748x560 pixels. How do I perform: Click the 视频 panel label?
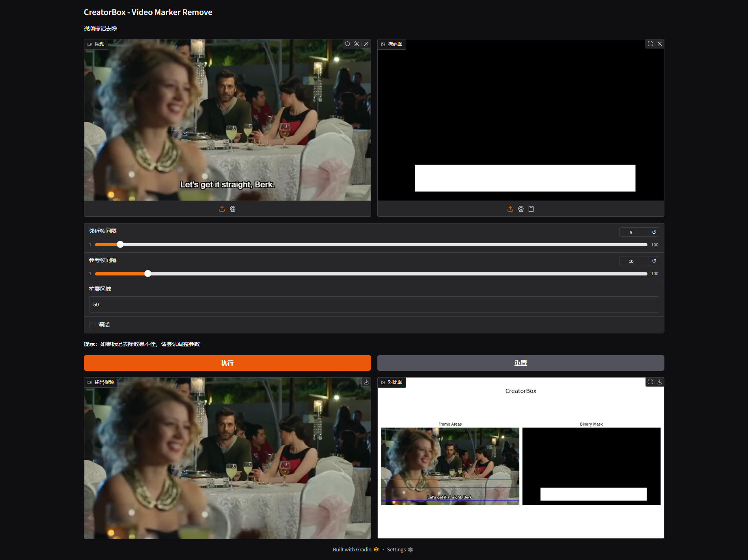coord(96,44)
